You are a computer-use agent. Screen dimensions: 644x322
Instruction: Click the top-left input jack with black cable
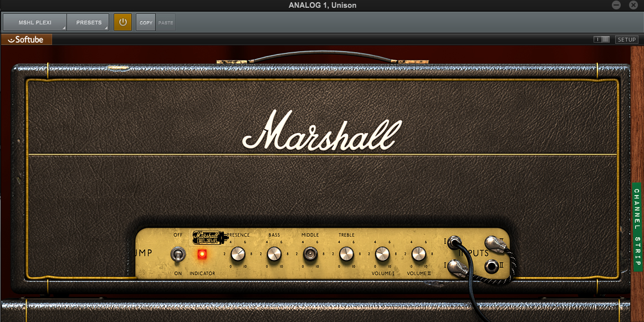[454, 242]
